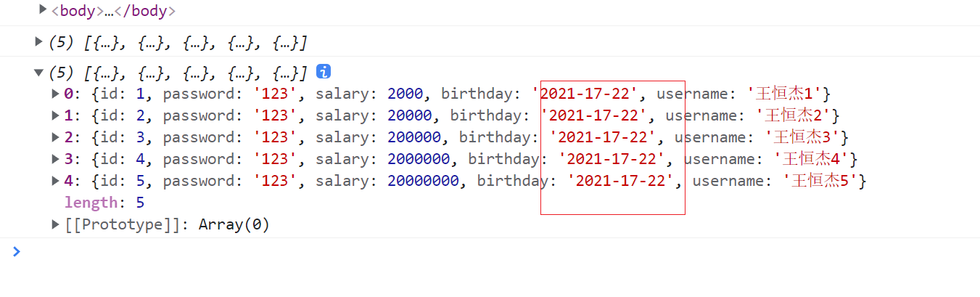Expand array item 2 with salary 200000
This screenshot has width=980, height=297.
(x=56, y=137)
